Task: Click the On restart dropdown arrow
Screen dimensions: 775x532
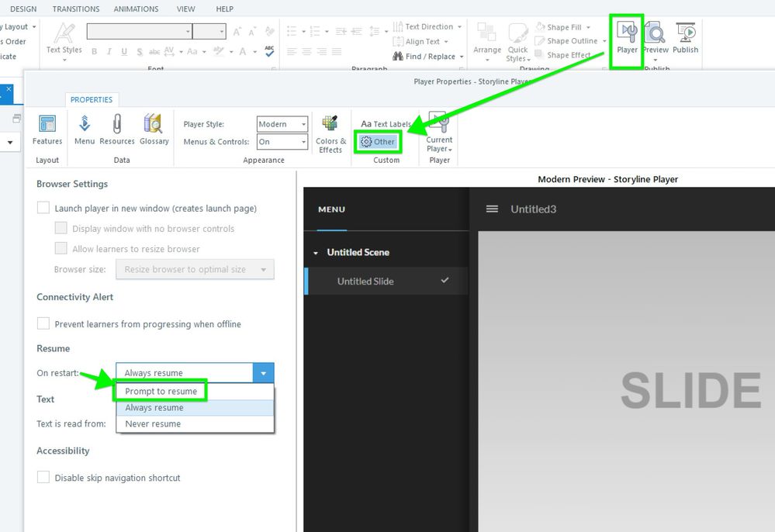Action: click(x=264, y=373)
